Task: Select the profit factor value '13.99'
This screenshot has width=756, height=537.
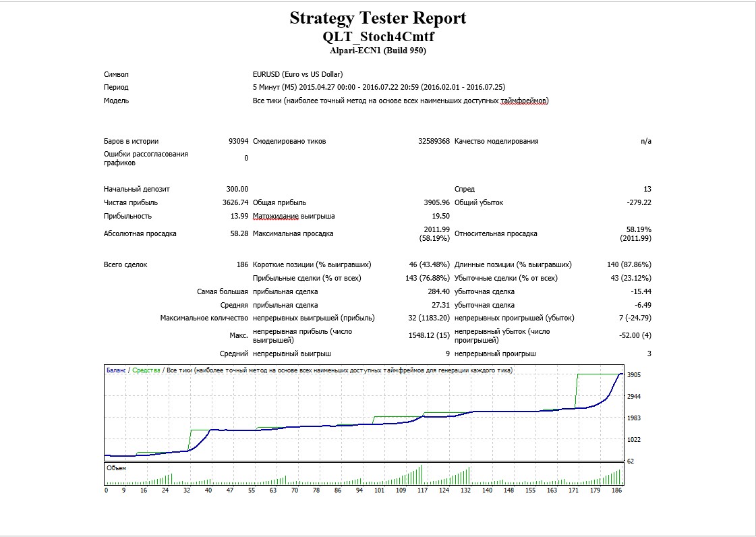Action: click(239, 216)
